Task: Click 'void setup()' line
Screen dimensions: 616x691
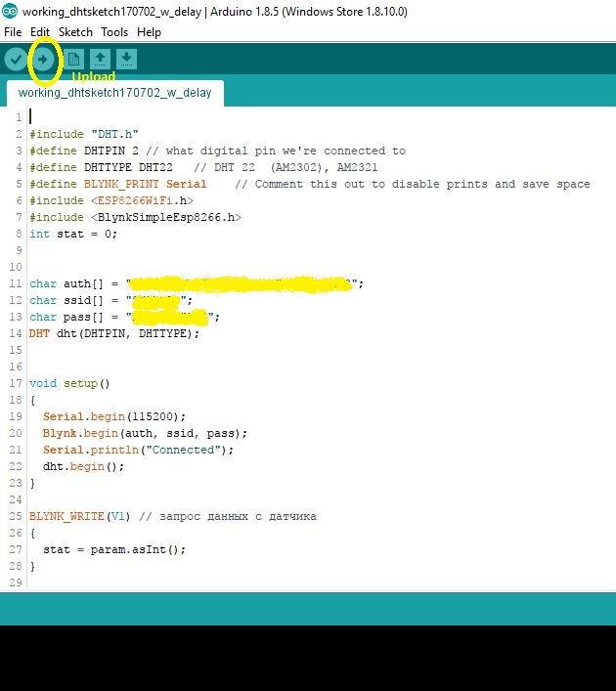Action: coord(69,383)
